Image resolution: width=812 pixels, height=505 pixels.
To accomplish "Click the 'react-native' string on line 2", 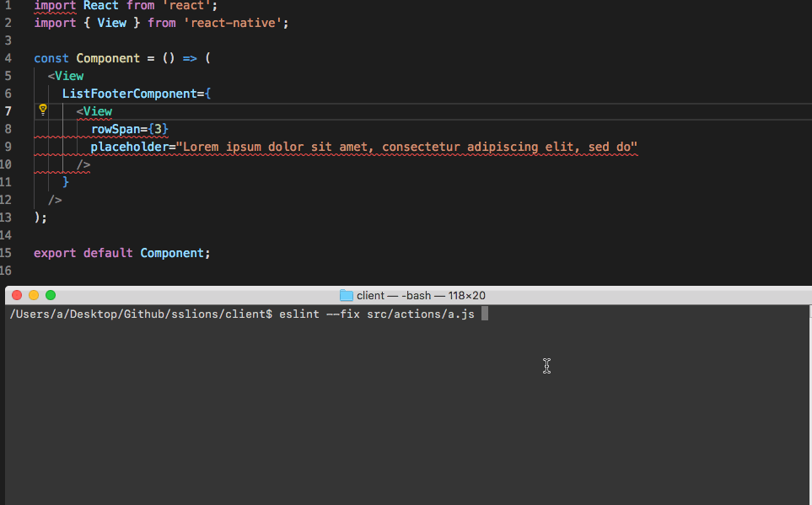I will pyautogui.click(x=233, y=23).
